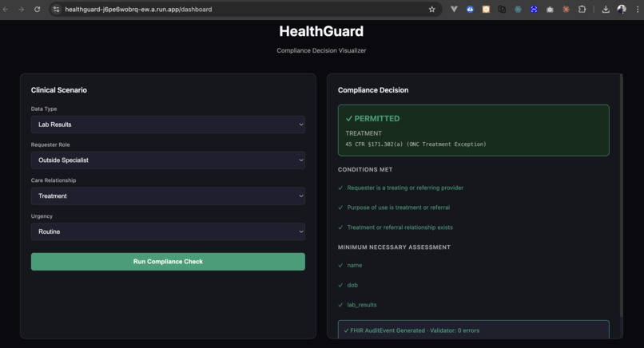Go back to the previous page

[6, 9]
